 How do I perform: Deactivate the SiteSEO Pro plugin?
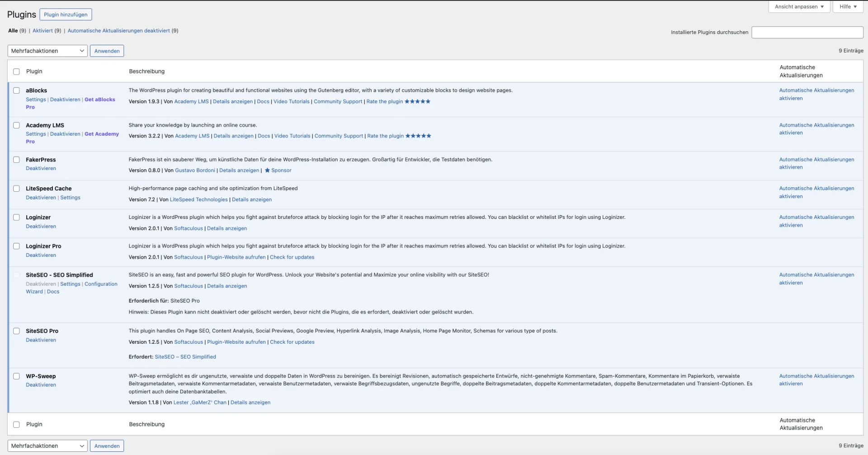point(41,340)
